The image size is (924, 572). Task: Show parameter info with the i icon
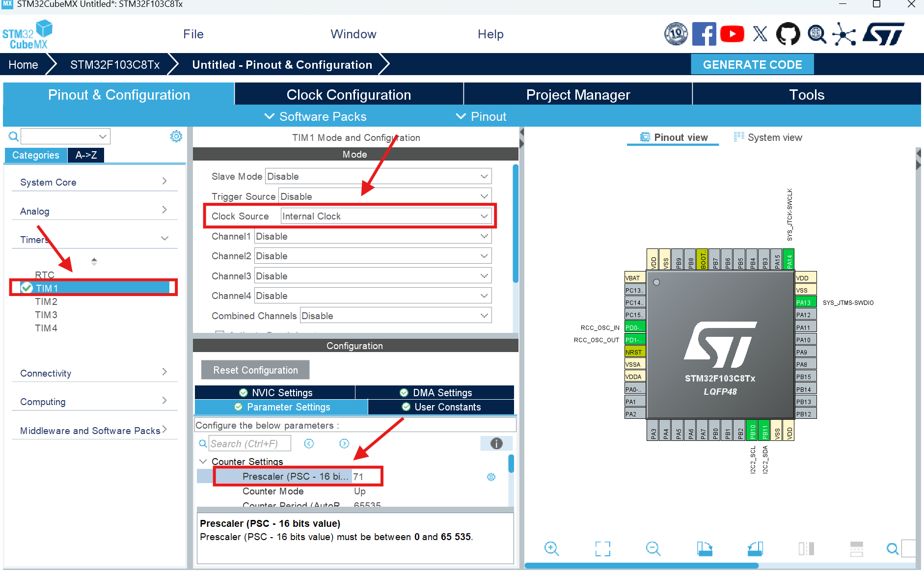tap(496, 443)
